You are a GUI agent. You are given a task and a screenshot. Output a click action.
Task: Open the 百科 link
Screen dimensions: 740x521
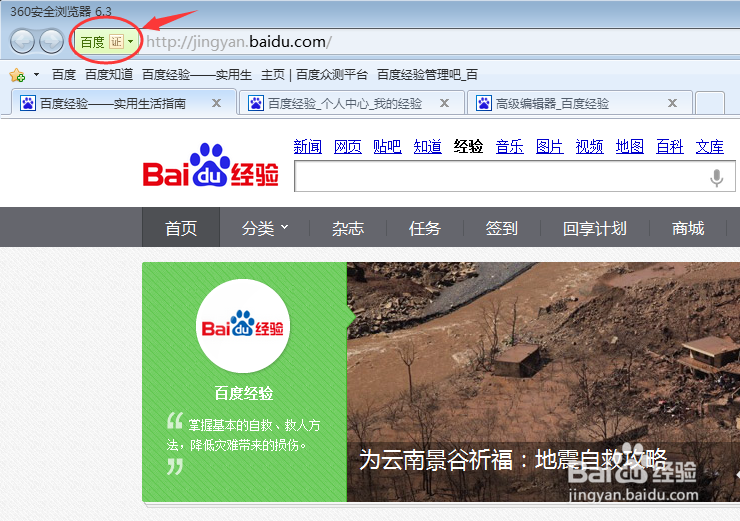(x=670, y=147)
